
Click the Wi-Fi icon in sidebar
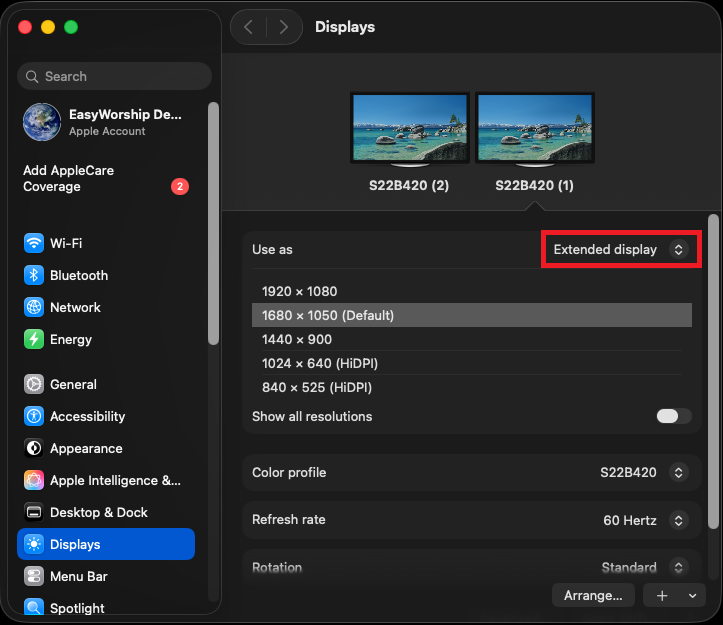[x=34, y=243]
